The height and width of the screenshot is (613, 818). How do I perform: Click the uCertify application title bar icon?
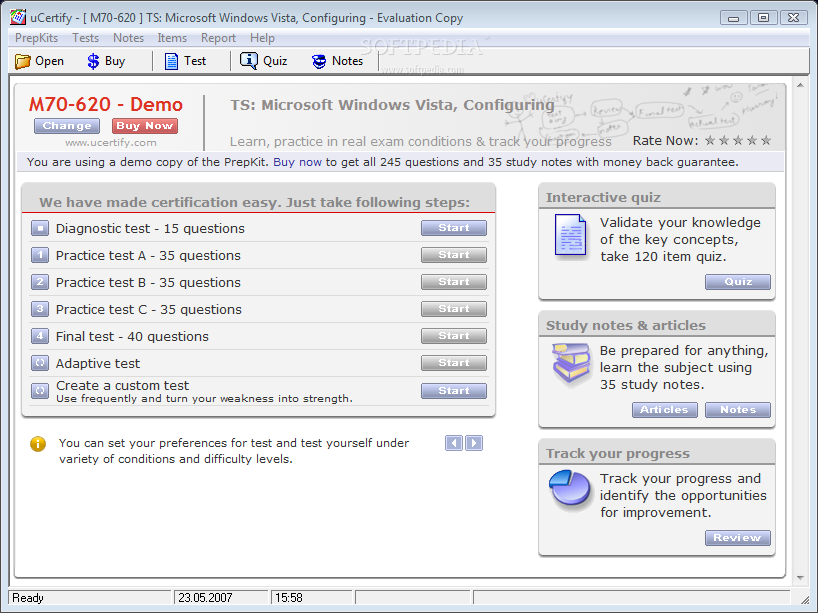18,17
